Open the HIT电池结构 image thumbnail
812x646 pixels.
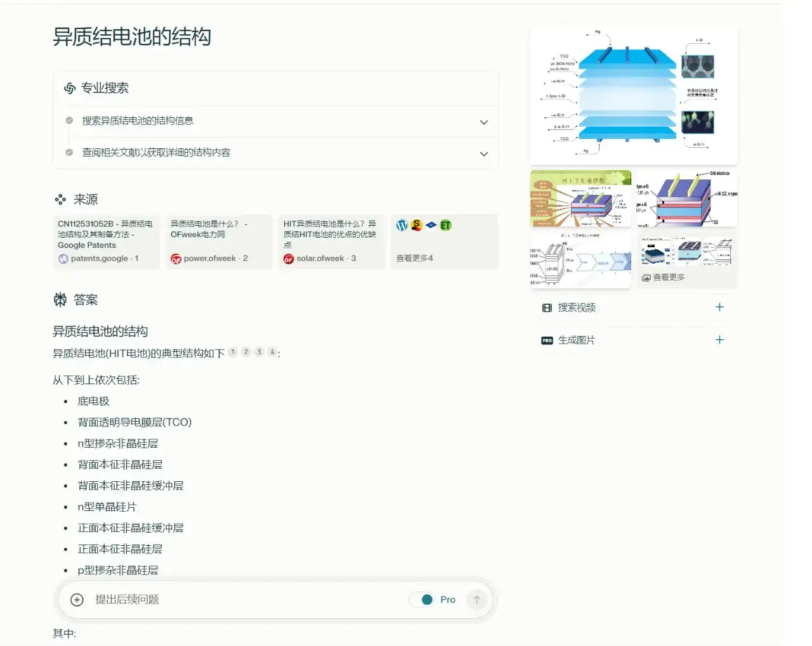coord(580,198)
